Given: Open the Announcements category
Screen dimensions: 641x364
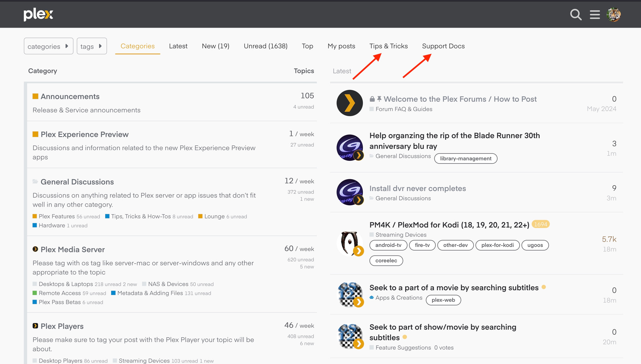Looking at the screenshot, I should [x=70, y=96].
